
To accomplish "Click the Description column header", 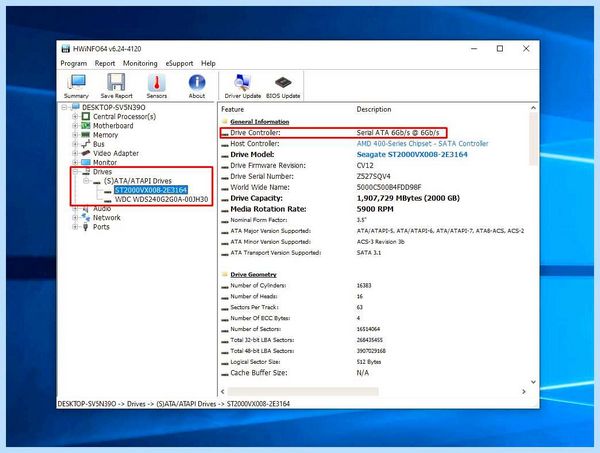I will (x=374, y=109).
